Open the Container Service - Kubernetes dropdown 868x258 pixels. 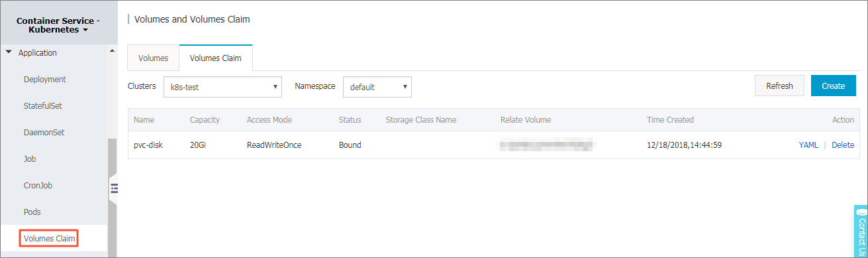coord(58,25)
